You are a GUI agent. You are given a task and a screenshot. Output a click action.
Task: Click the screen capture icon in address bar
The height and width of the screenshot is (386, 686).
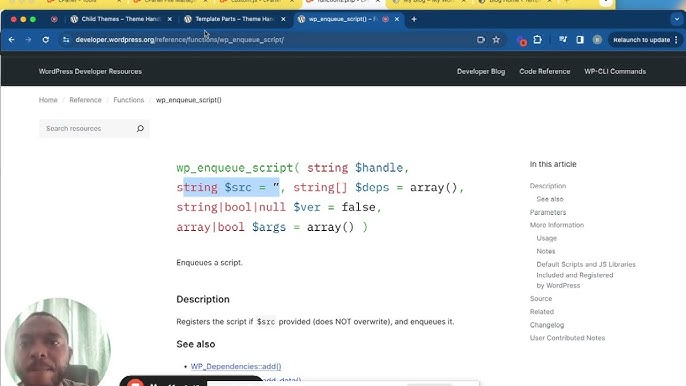tap(481, 40)
